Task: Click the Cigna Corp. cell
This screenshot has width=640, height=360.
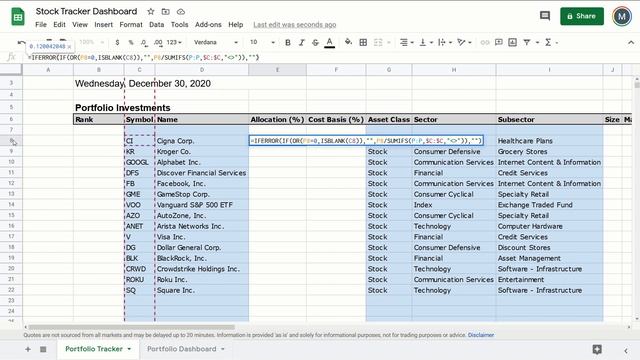Action: coord(202,141)
